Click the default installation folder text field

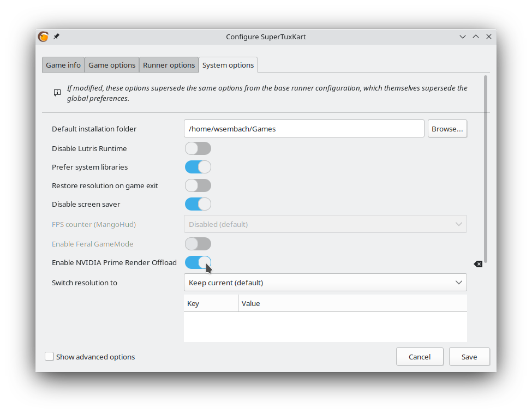tap(304, 129)
